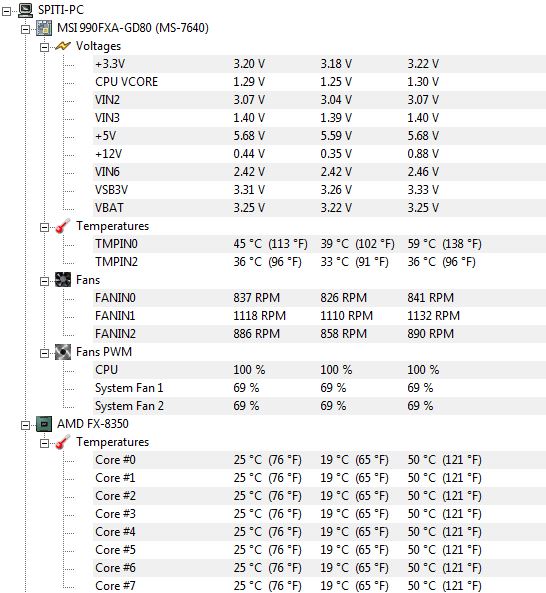This screenshot has width=546, height=593.
Task: Select the Core #4 temperature row
Action: point(319,532)
